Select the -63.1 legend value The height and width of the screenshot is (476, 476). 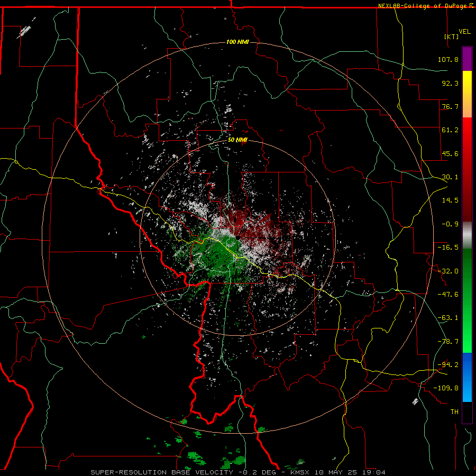pyautogui.click(x=448, y=318)
